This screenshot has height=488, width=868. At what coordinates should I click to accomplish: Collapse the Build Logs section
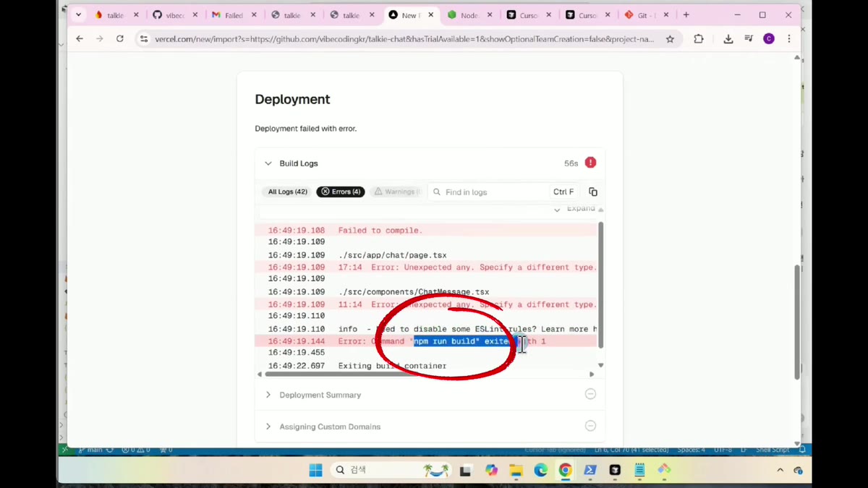click(x=268, y=163)
